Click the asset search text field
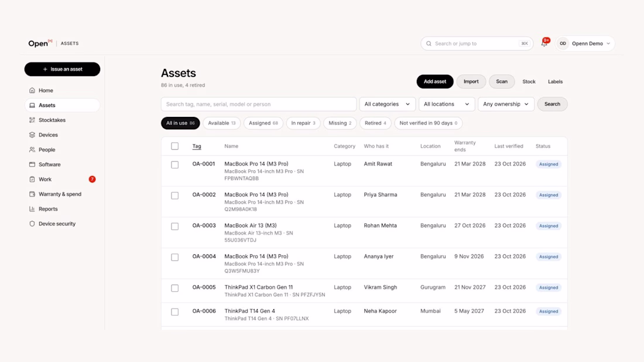The width and height of the screenshot is (644, 362). click(x=259, y=104)
